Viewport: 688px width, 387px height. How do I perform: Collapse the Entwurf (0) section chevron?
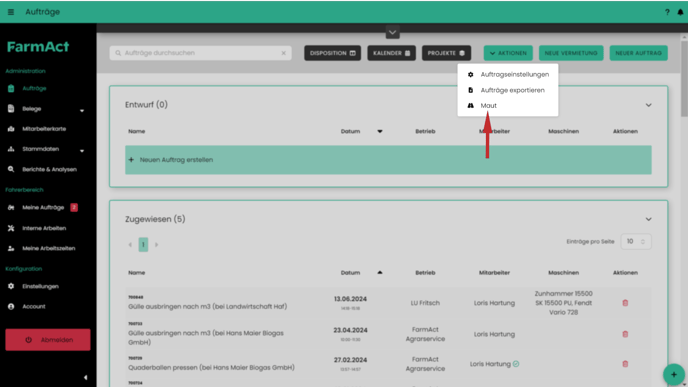pos(648,105)
